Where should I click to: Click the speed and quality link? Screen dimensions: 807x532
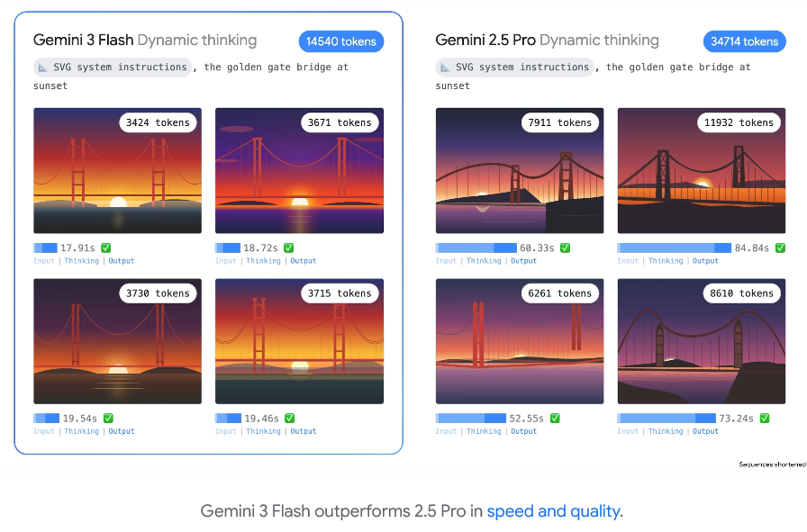click(554, 511)
